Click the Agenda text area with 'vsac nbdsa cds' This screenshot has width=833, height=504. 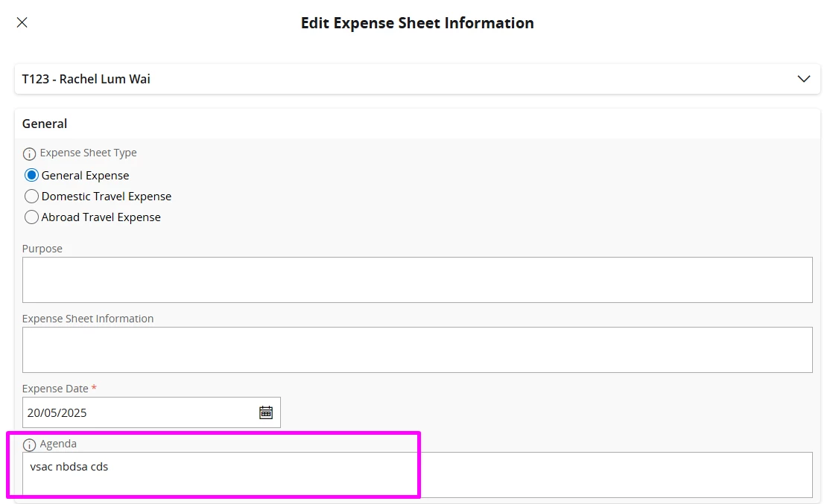(x=417, y=475)
